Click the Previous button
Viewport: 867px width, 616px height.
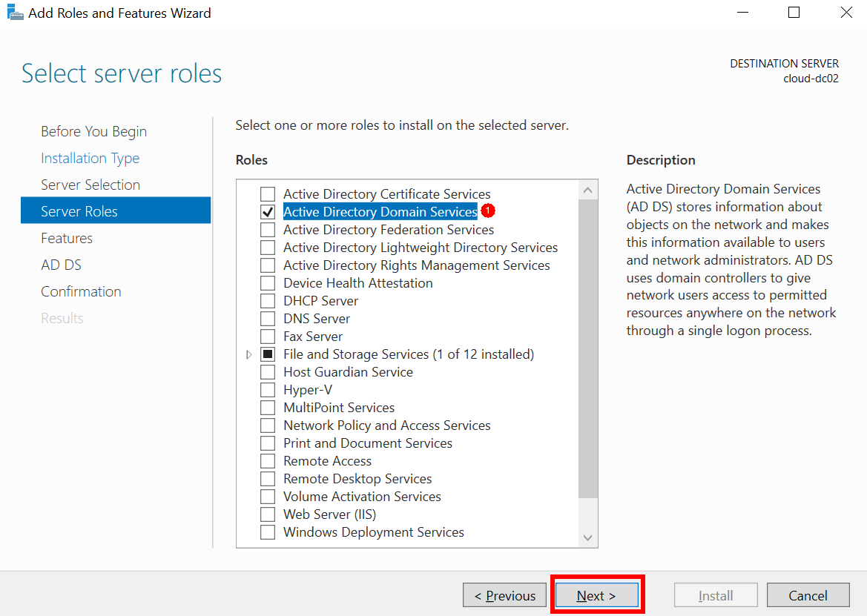[x=504, y=595]
